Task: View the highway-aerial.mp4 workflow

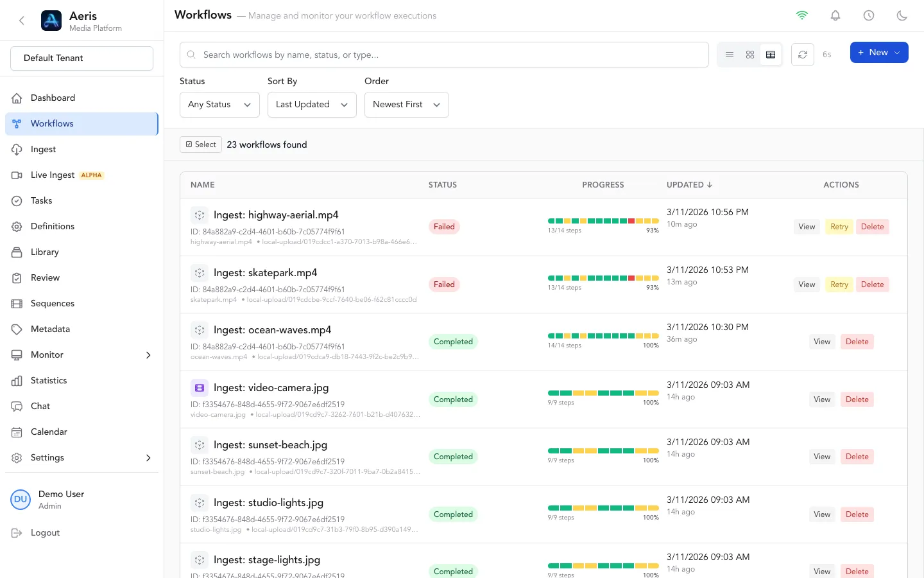Action: pyautogui.click(x=807, y=227)
